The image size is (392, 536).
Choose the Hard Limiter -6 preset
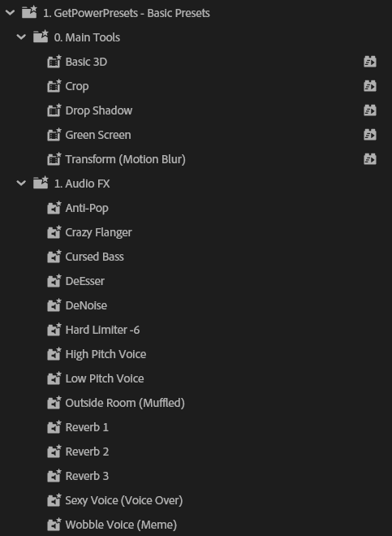102,330
